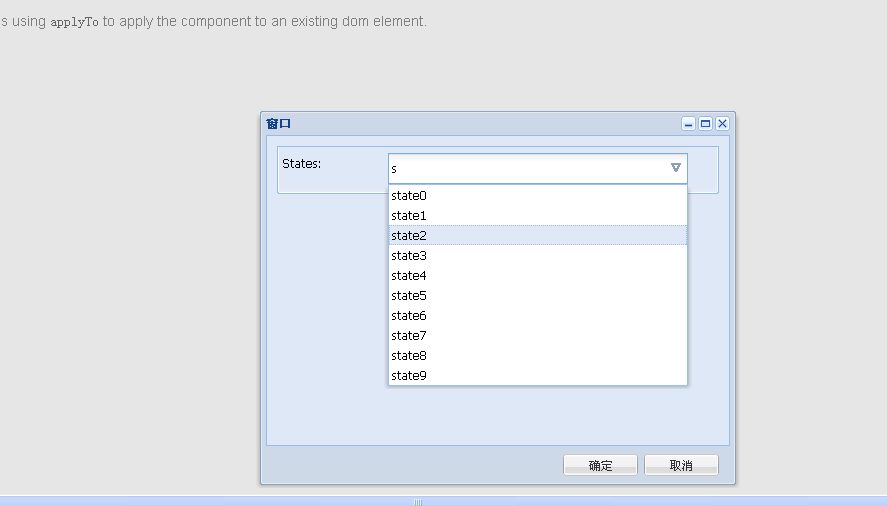Click the applyTo code text in description
The width and height of the screenshot is (887, 506).
tap(74, 22)
